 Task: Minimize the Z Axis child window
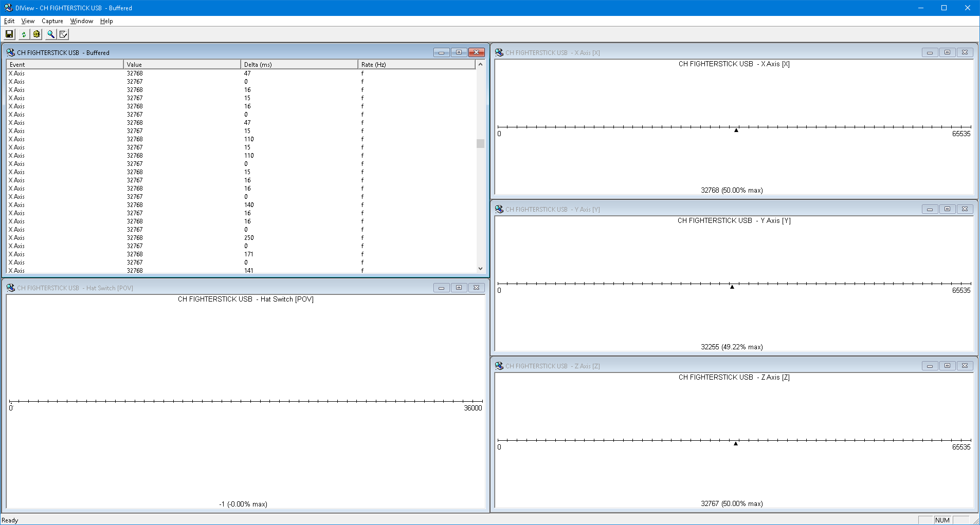click(x=930, y=366)
